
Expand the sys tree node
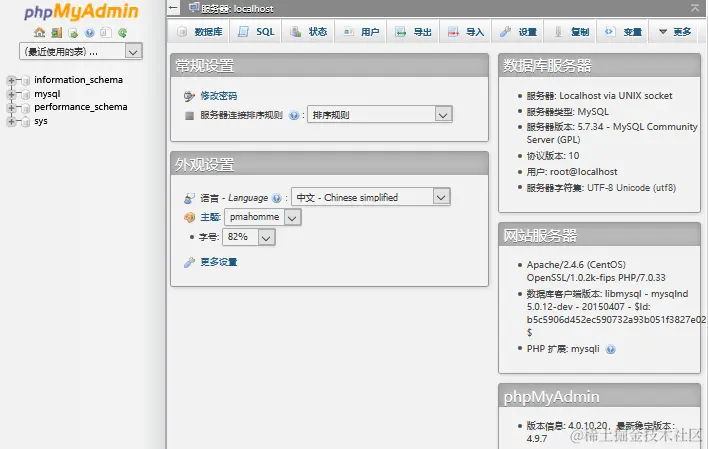point(11,121)
